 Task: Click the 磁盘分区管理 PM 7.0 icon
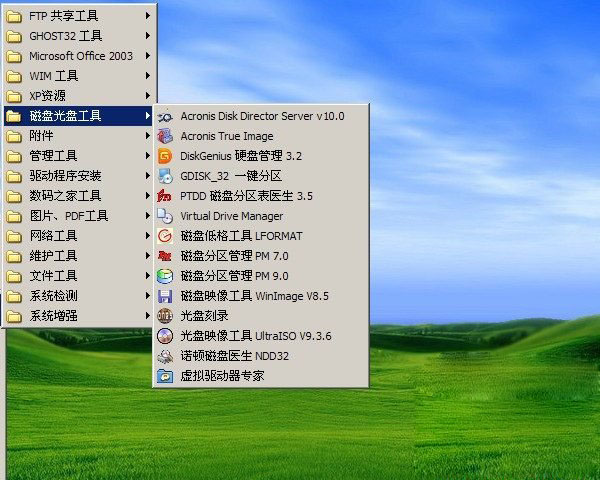click(x=165, y=256)
